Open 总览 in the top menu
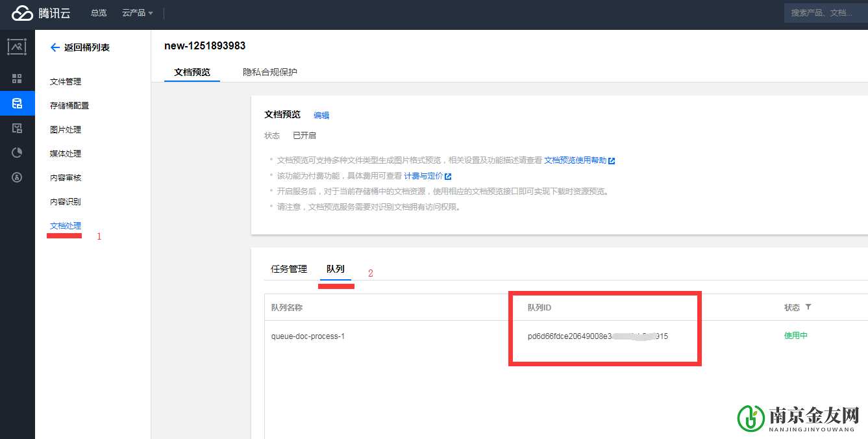The height and width of the screenshot is (439, 868). tap(98, 12)
